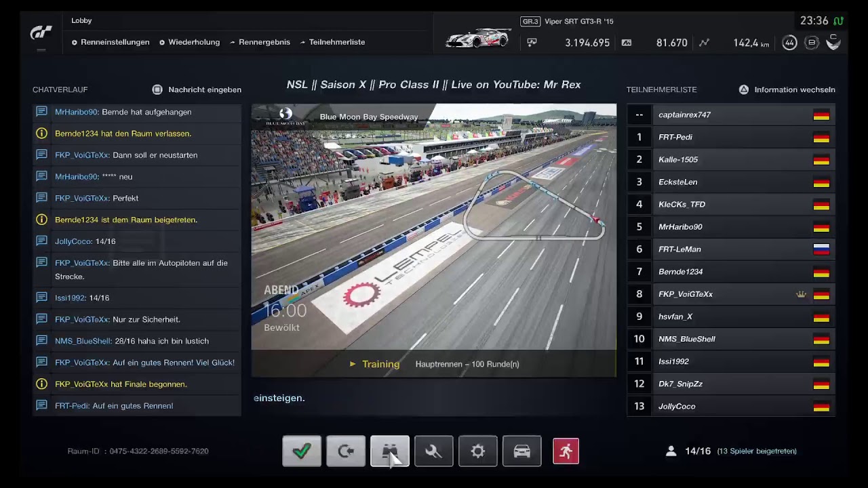This screenshot has height=488, width=868.
Task: Open the Rennergebnis menu
Action: click(x=260, y=42)
